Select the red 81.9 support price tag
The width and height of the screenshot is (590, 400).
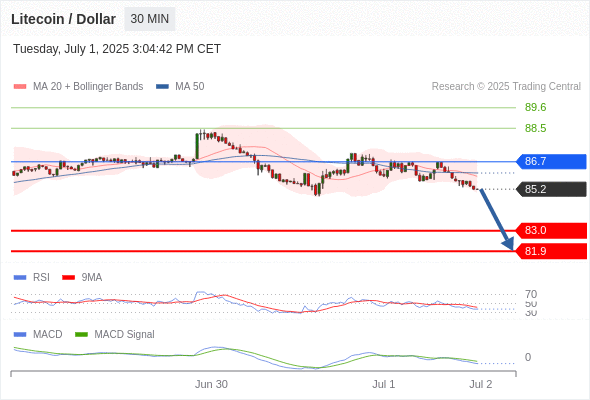[x=551, y=251]
